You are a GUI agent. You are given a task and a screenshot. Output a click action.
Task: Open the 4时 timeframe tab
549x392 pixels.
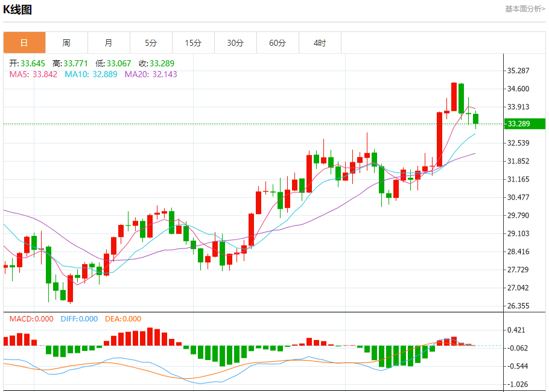click(320, 43)
